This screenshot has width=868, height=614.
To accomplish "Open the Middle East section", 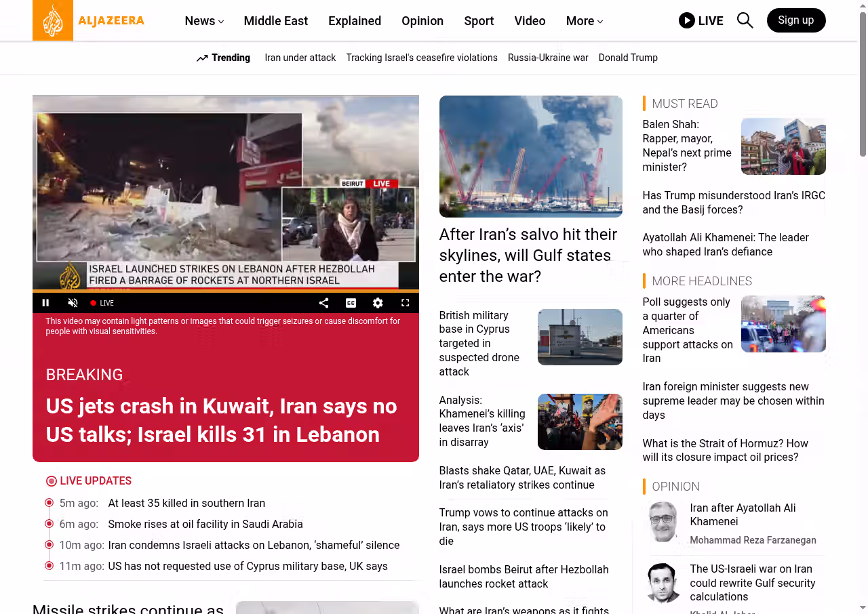I will click(x=275, y=21).
